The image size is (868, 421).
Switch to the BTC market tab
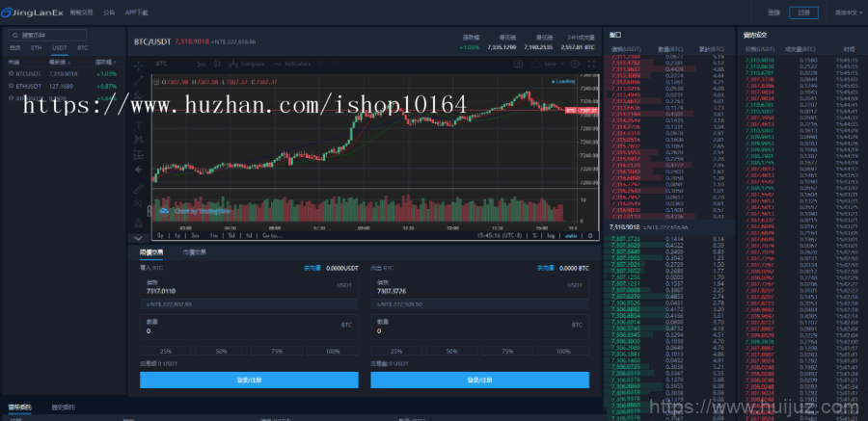(x=83, y=48)
